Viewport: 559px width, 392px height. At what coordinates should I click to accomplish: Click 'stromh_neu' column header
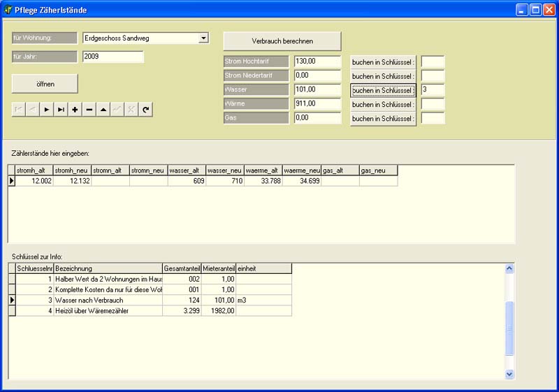click(73, 170)
